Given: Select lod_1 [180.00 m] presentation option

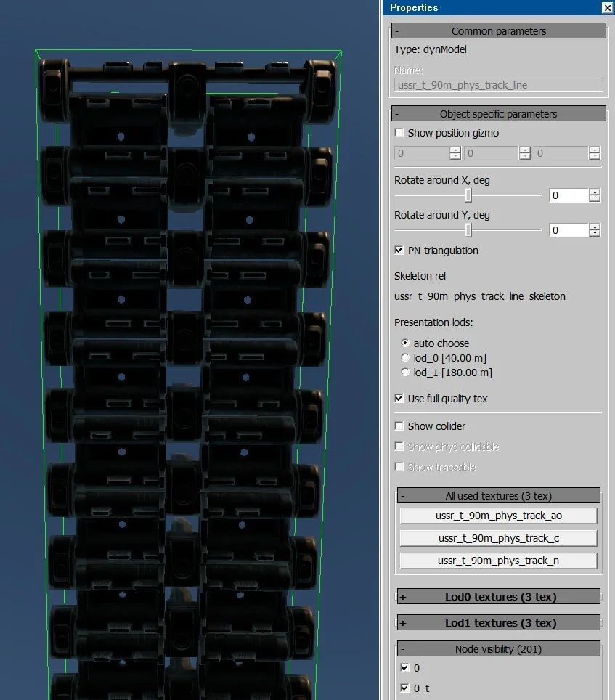Looking at the screenshot, I should click(x=405, y=373).
